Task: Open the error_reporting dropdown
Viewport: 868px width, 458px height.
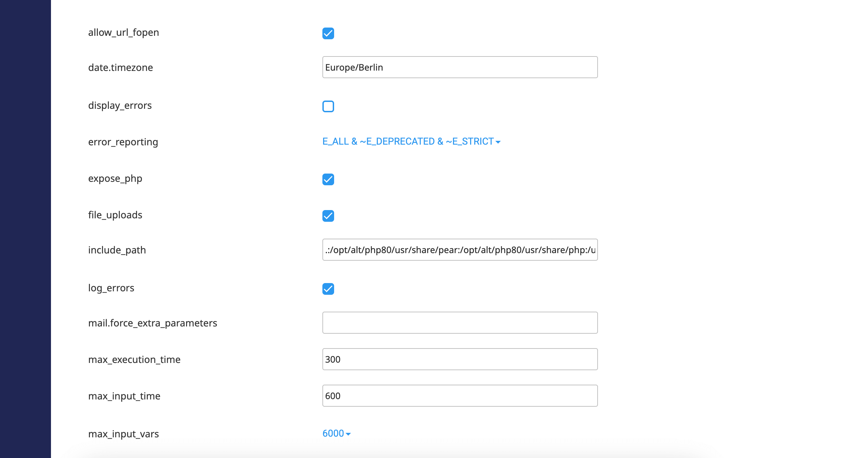Action: click(x=411, y=142)
